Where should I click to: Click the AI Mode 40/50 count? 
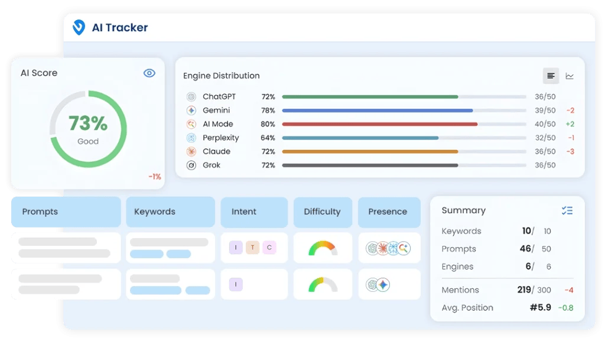coord(545,124)
